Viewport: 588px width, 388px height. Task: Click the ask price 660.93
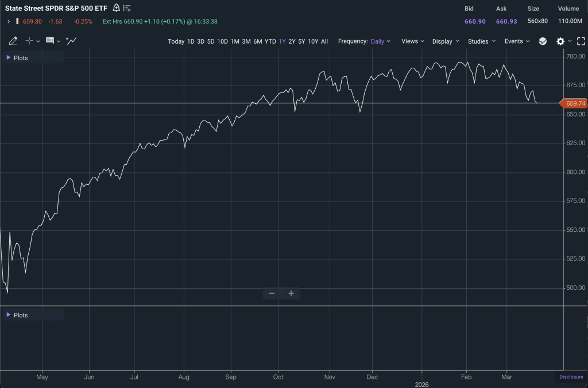[x=506, y=21]
